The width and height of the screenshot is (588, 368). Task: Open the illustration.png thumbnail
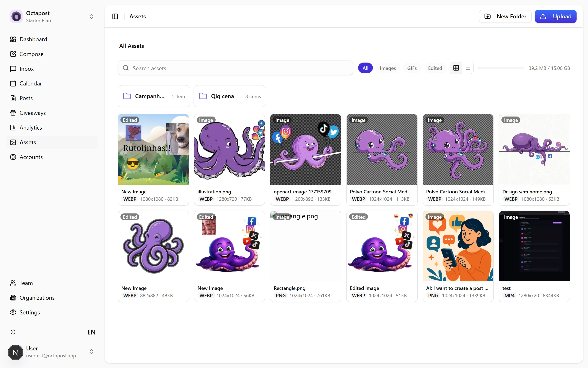229,149
